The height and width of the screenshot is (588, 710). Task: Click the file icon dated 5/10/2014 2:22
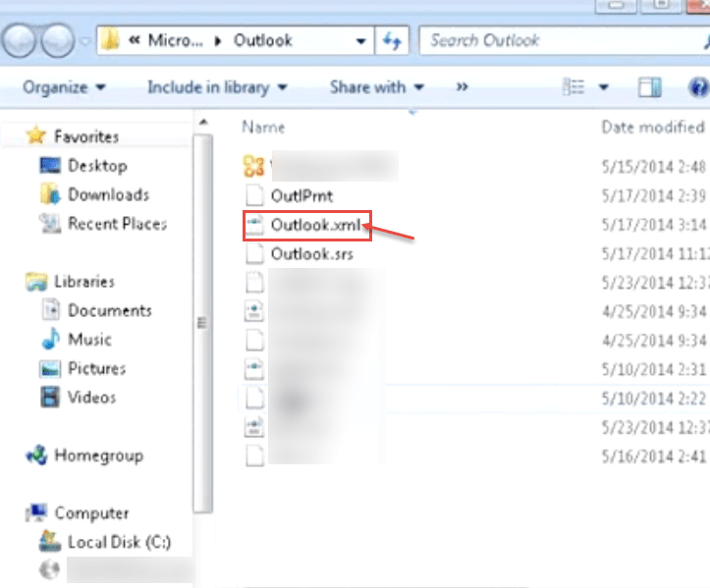[254, 399]
